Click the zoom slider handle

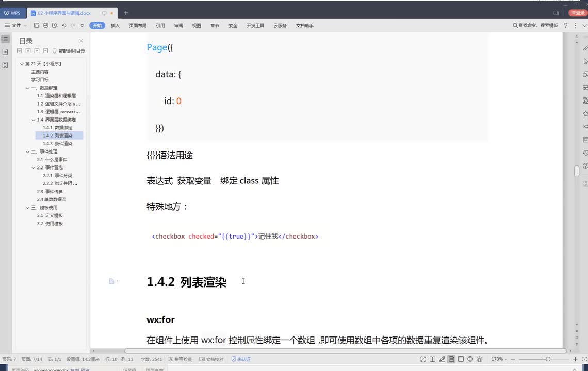548,359
